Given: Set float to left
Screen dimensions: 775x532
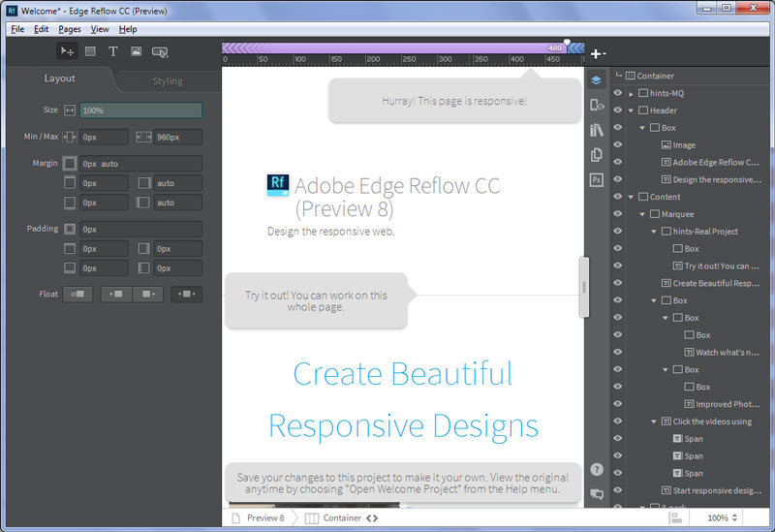Looking at the screenshot, I should [x=116, y=295].
